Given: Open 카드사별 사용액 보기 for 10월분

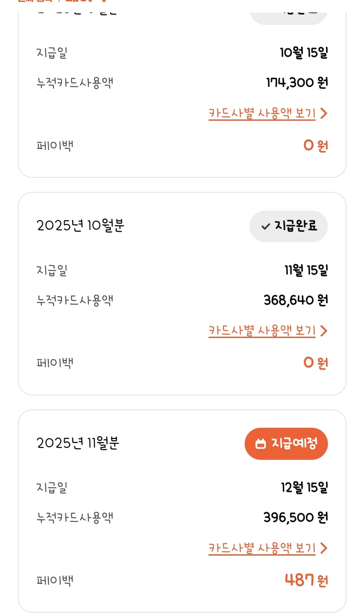Looking at the screenshot, I should (262, 331).
